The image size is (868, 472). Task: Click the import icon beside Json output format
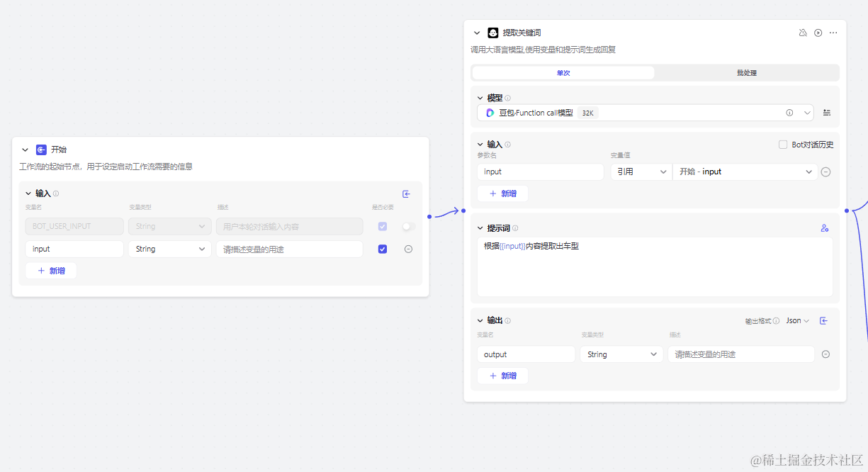pyautogui.click(x=824, y=320)
